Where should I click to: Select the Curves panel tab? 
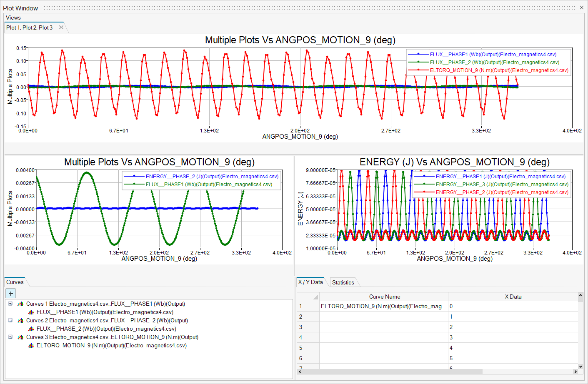tap(15, 282)
